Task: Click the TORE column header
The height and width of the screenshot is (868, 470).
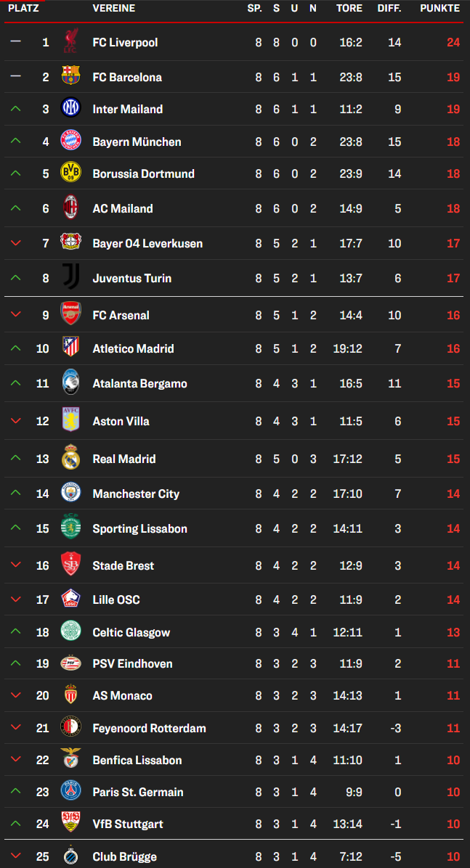Action: click(349, 8)
